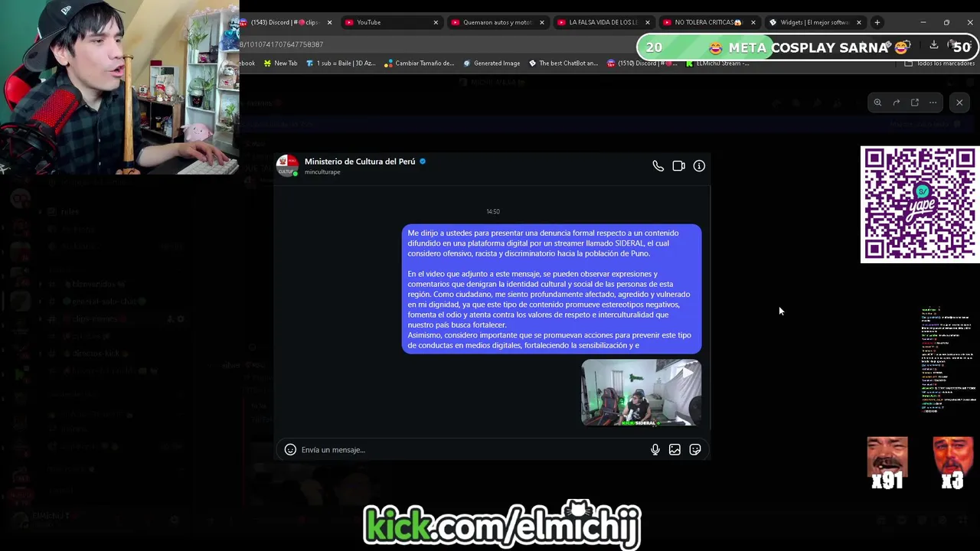Image resolution: width=980 pixels, height=551 pixels.
Task: Close the image viewer overlay
Action: click(959, 103)
